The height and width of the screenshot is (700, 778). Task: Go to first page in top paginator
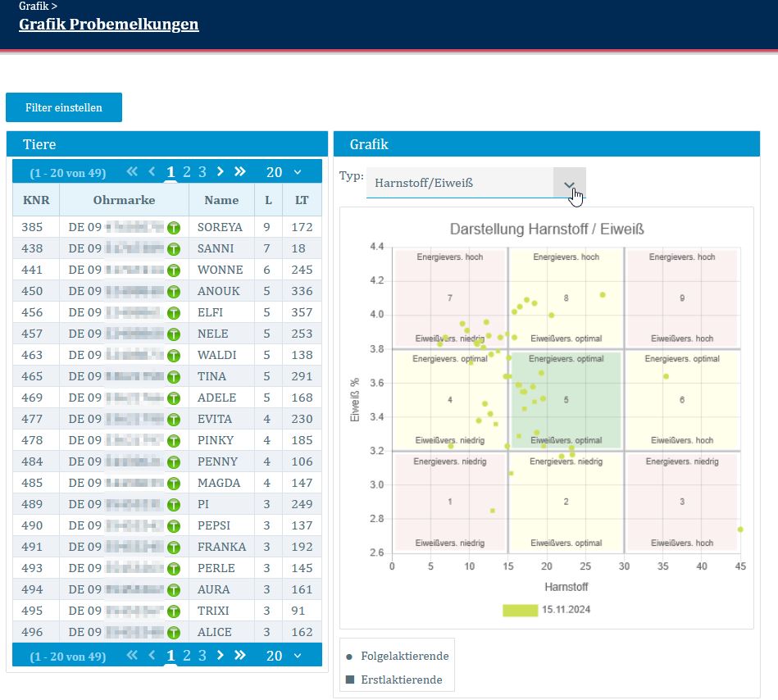pyautogui.click(x=131, y=172)
